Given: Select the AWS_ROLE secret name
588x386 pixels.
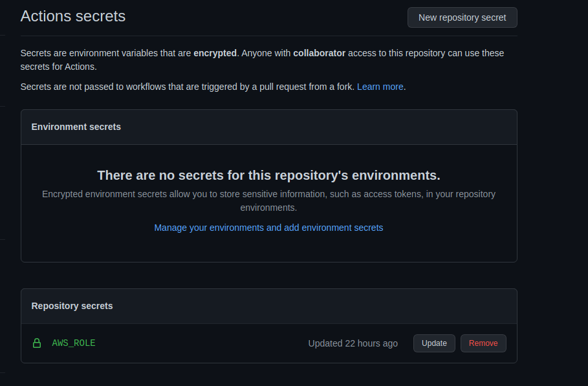Looking at the screenshot, I should tap(74, 343).
